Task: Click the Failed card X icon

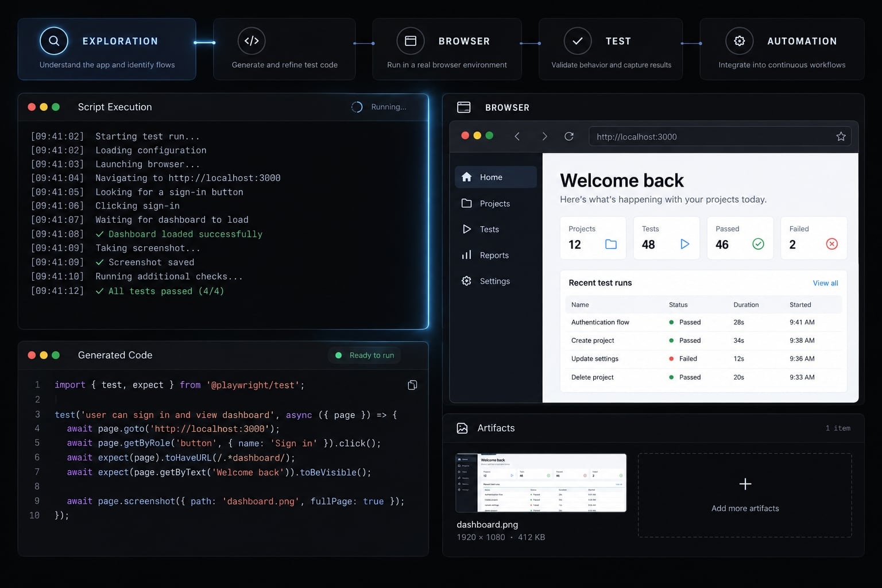Action: (831, 244)
